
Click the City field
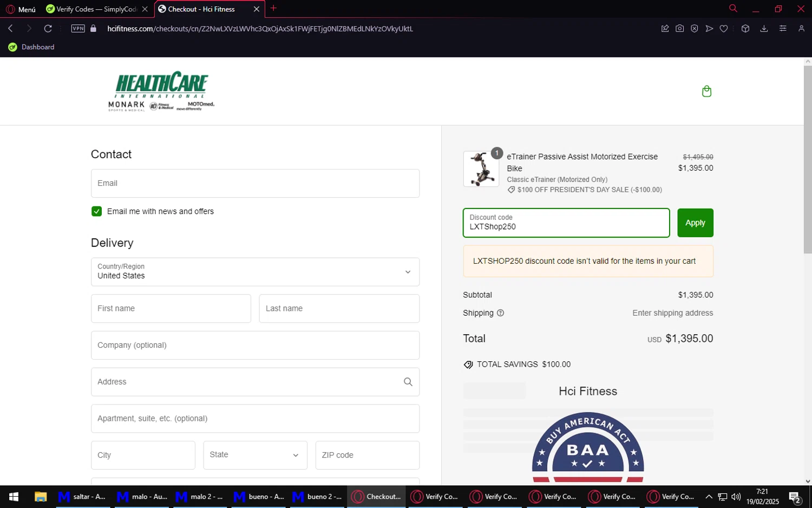[x=143, y=455]
